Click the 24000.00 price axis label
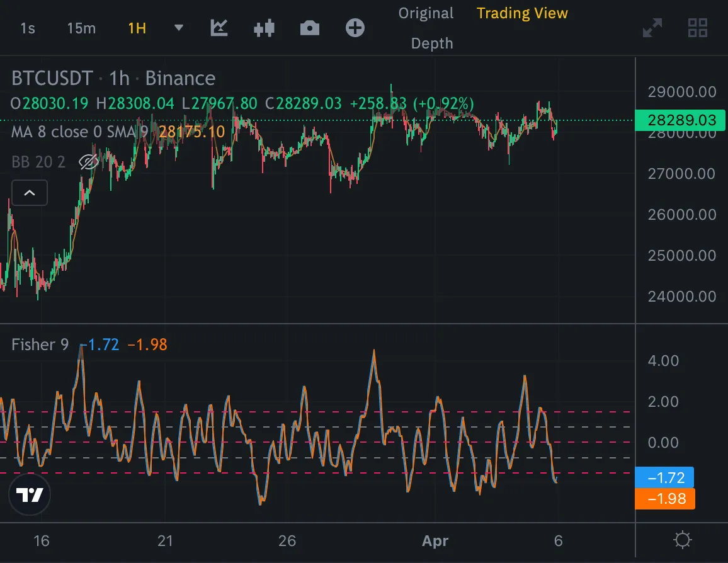Screen dimensions: 728x563 pyautogui.click(x=682, y=296)
